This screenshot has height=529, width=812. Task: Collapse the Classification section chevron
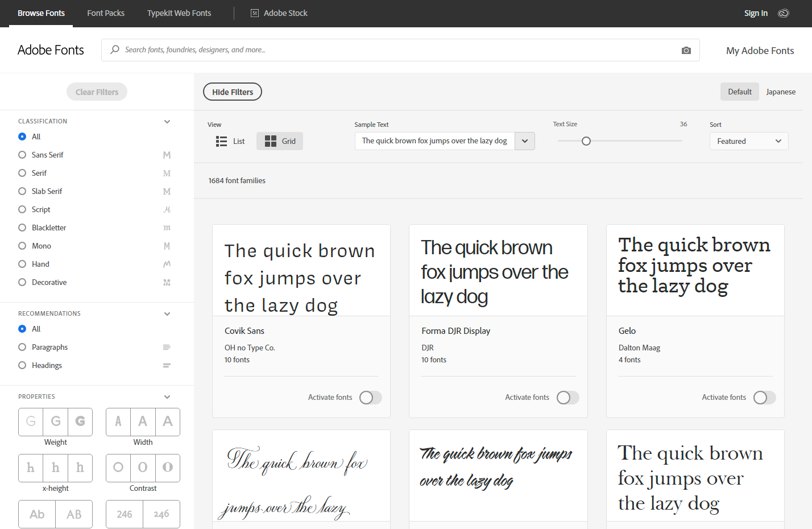167,121
